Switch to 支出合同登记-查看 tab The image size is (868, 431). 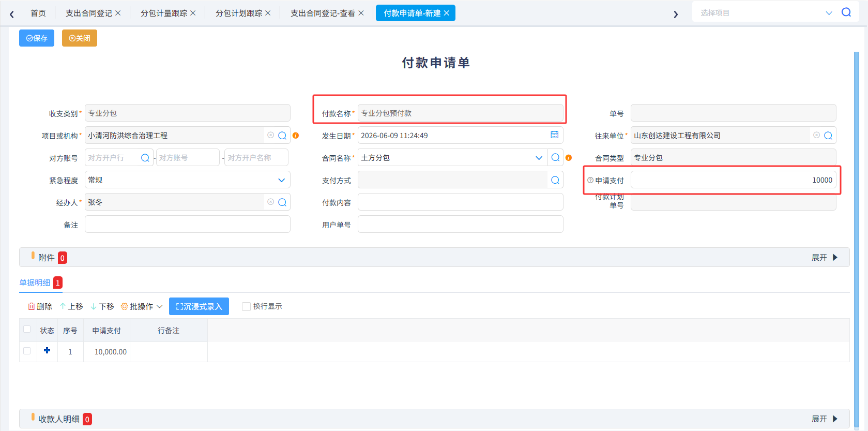pos(323,13)
